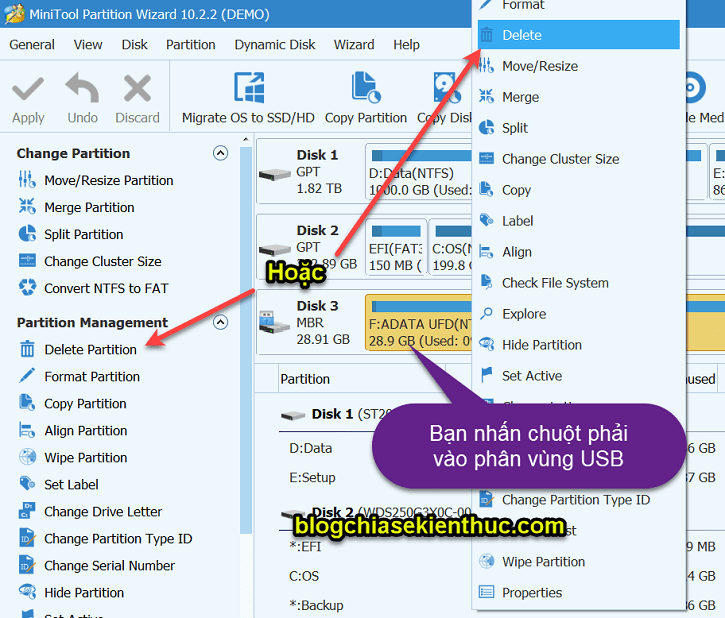This screenshot has width=725, height=618.
Task: Select the D:Data(NTFS) partition block
Action: 418,171
